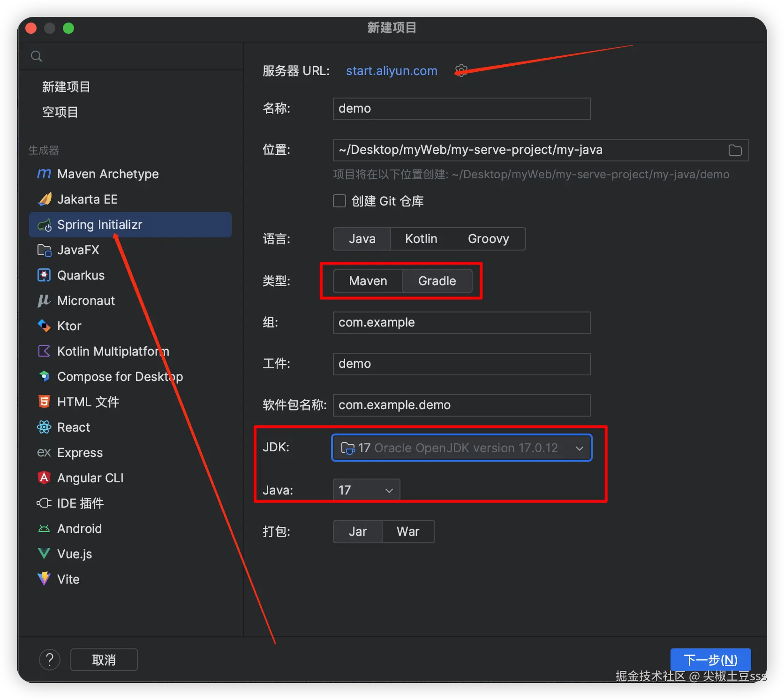Screen dimensions: 784x700
Task: Click the Maven Archetype generator icon
Action: tap(44, 174)
